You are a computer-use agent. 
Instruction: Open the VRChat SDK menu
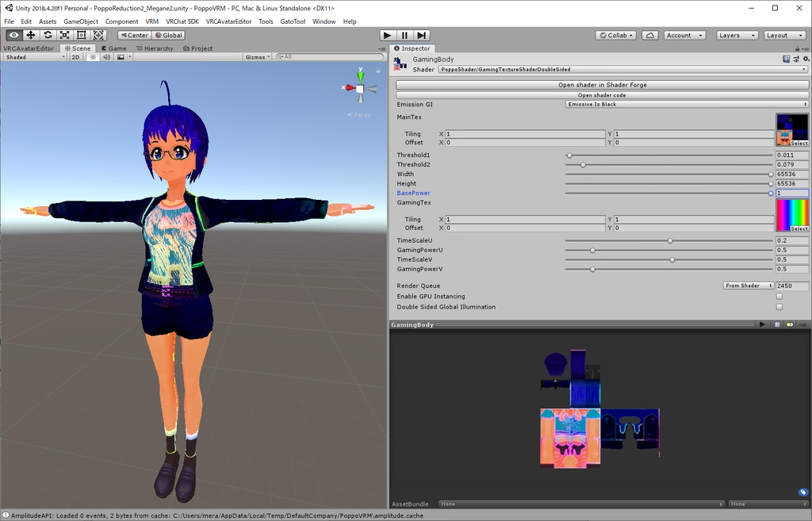(x=182, y=21)
